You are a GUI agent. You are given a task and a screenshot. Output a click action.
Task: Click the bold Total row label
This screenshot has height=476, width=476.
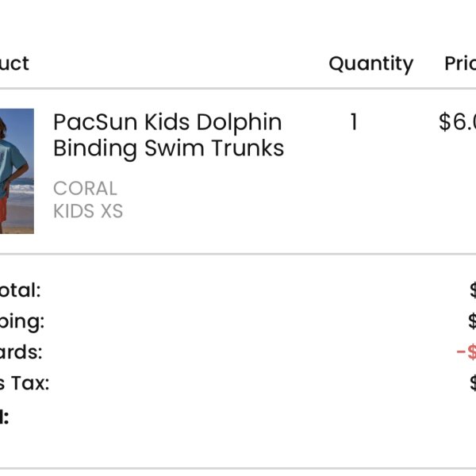[4, 416]
